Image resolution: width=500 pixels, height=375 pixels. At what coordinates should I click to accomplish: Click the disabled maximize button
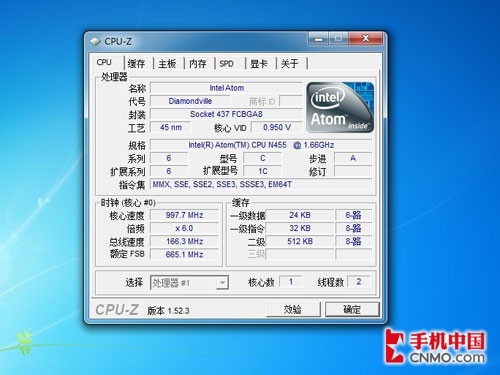[x=338, y=39]
